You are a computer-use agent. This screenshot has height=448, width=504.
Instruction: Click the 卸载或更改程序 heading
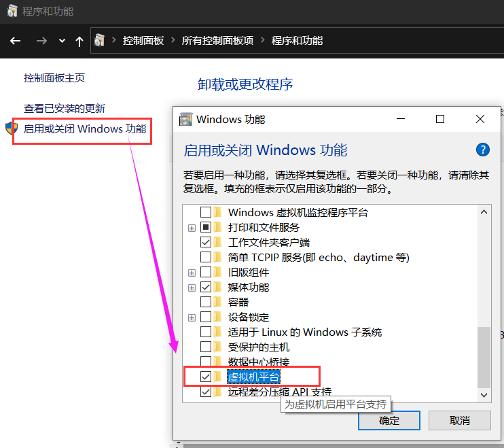pyautogui.click(x=245, y=84)
